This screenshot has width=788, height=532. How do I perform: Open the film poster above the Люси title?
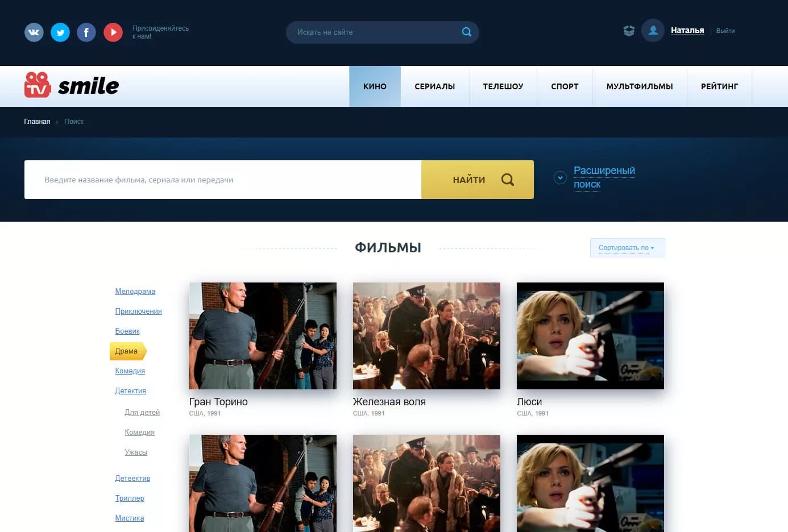pos(590,336)
